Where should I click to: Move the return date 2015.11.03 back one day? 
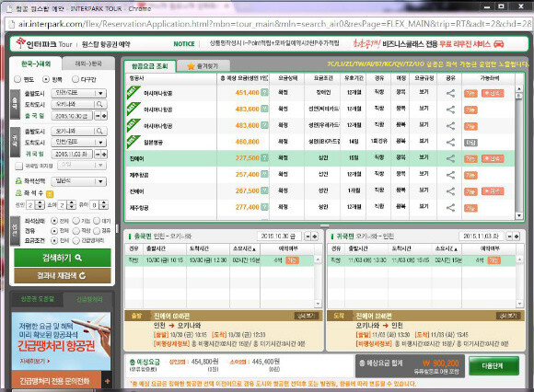pos(98,155)
